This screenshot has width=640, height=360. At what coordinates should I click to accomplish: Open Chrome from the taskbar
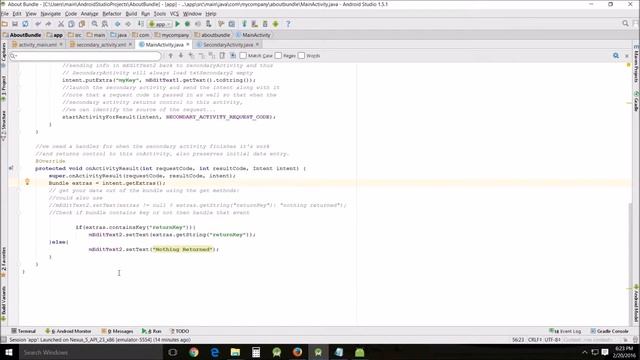pyautogui.click(x=193, y=352)
